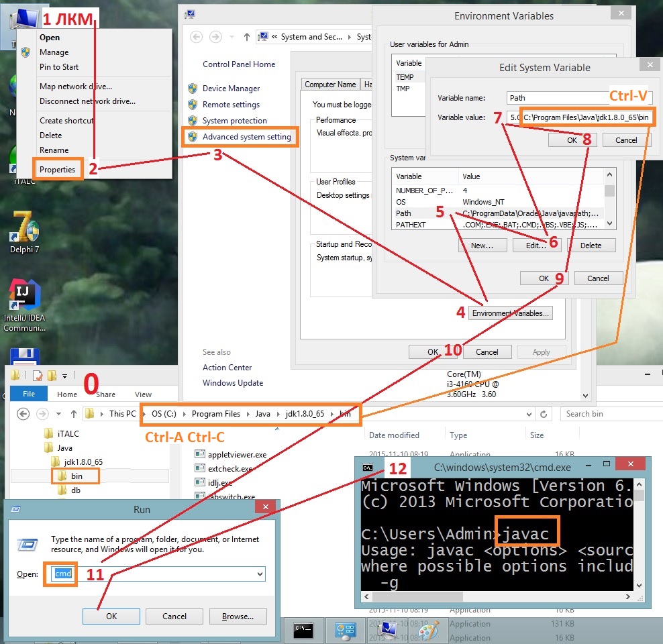Image resolution: width=663 pixels, height=644 pixels.
Task: Select bin folder in Explorer tree
Action: pos(76,476)
